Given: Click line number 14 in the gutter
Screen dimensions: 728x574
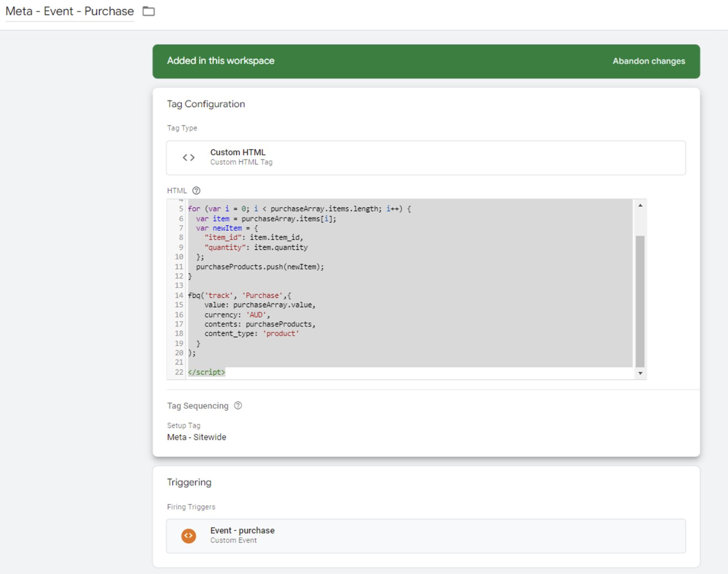Looking at the screenshot, I should pos(179,296).
